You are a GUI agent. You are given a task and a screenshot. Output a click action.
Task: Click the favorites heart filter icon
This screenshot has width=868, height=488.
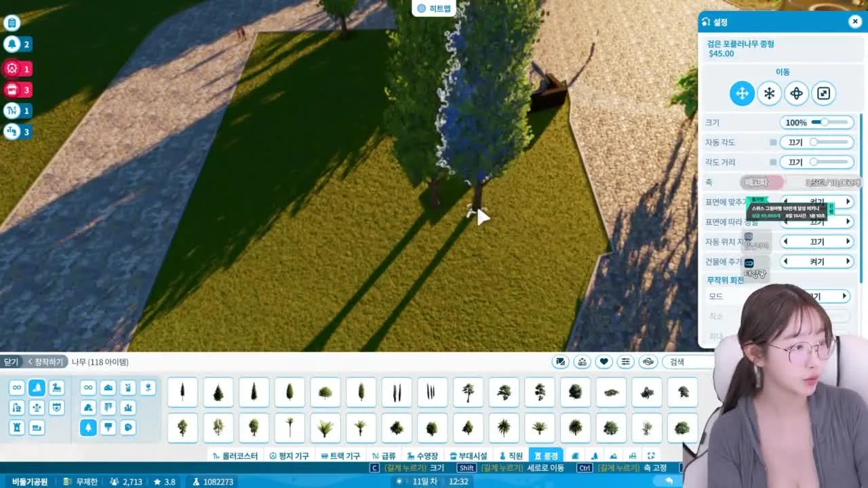tap(604, 362)
